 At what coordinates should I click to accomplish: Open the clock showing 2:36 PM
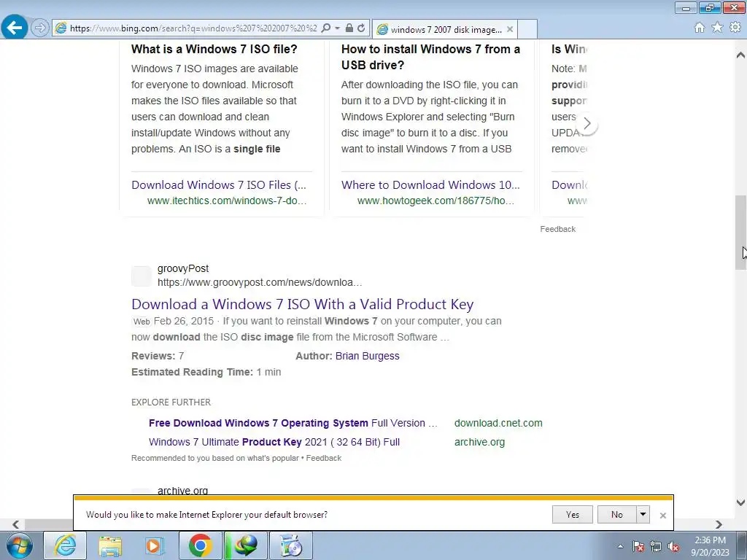click(711, 546)
